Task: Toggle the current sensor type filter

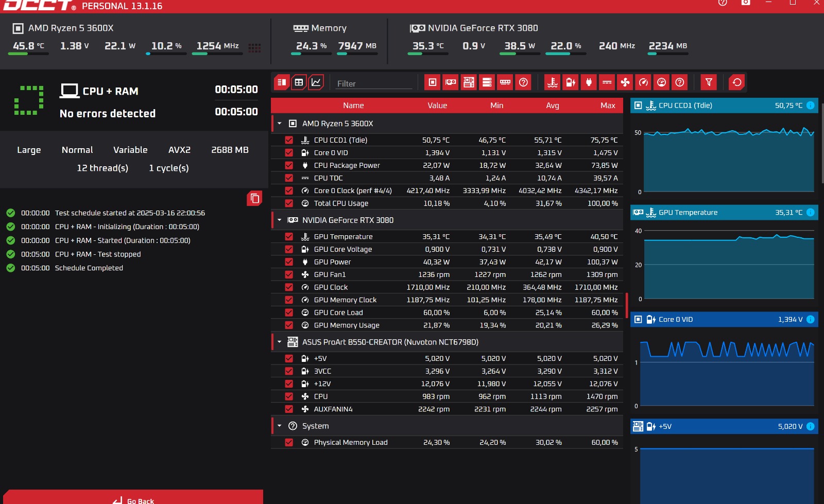Action: pos(607,82)
